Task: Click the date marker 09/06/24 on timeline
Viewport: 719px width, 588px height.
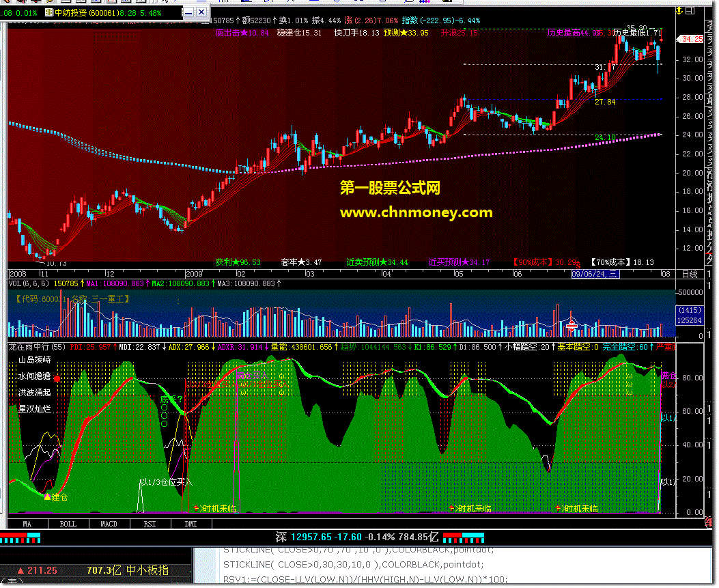Action: click(595, 275)
